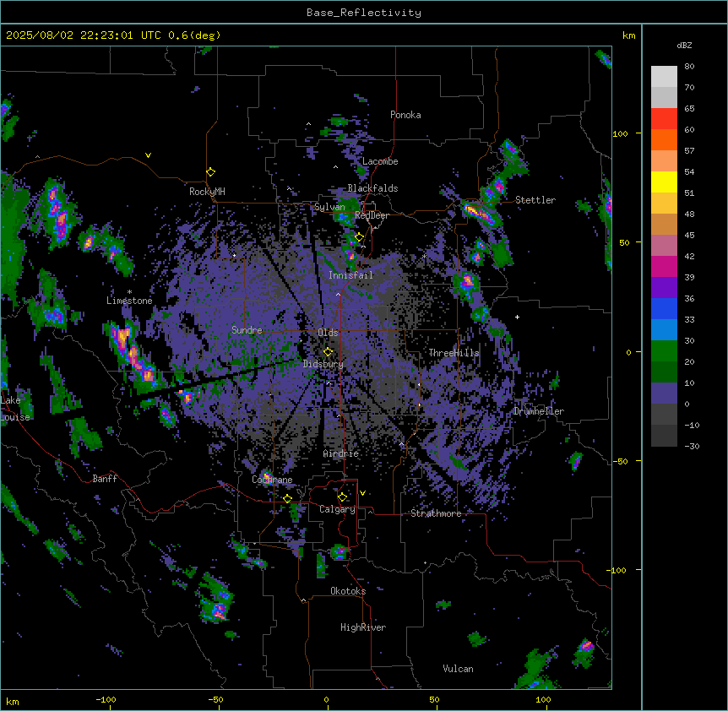Click the Base_Reflectivity title text
728x711 pixels.
364,13
